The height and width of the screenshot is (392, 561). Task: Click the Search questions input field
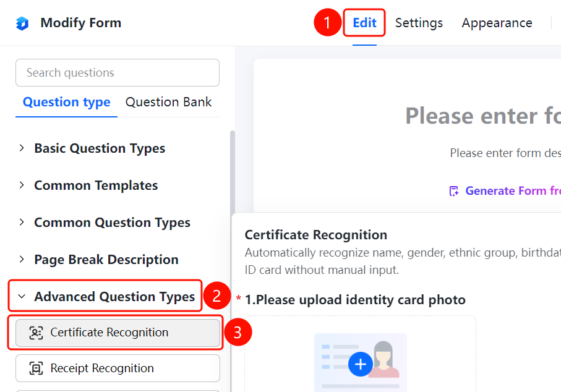tap(118, 72)
